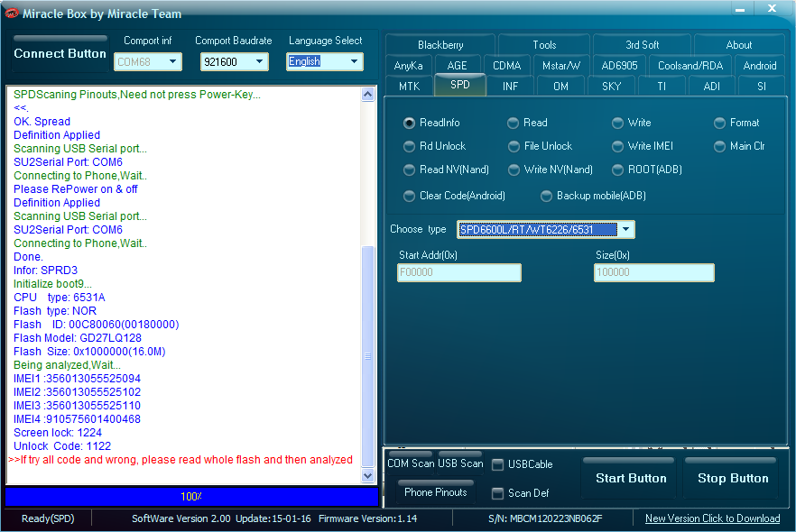Expand the Choose type SPD6600L dropdown

(x=546, y=230)
